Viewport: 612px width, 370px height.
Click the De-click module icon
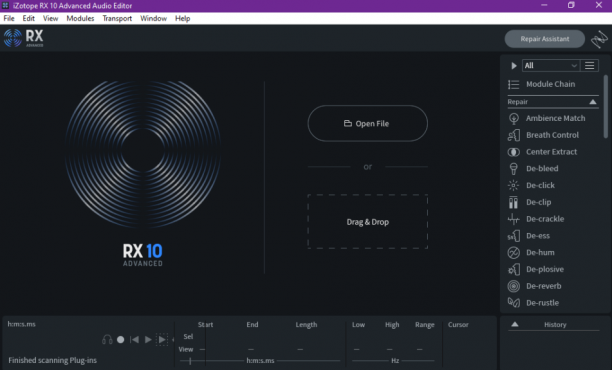point(514,185)
